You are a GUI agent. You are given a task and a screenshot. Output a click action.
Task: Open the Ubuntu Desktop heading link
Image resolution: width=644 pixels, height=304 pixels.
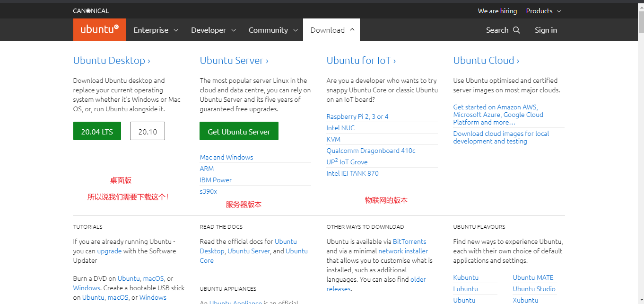(x=112, y=61)
